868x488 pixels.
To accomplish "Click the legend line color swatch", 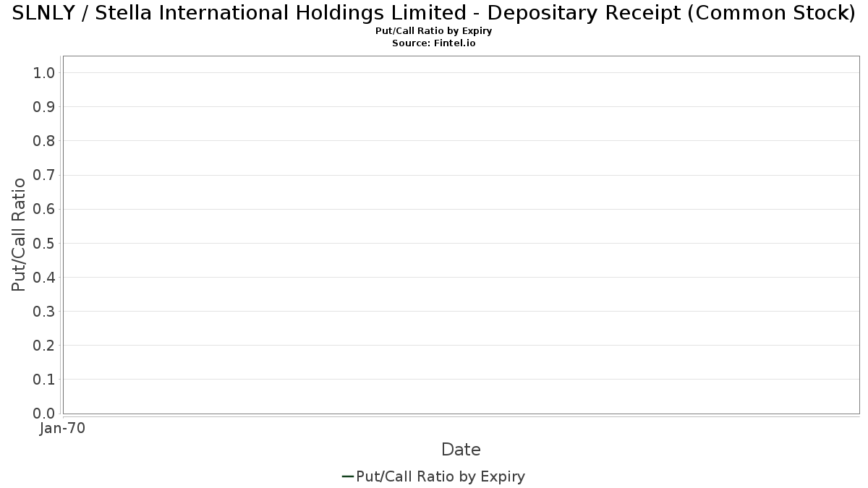I will [347, 476].
